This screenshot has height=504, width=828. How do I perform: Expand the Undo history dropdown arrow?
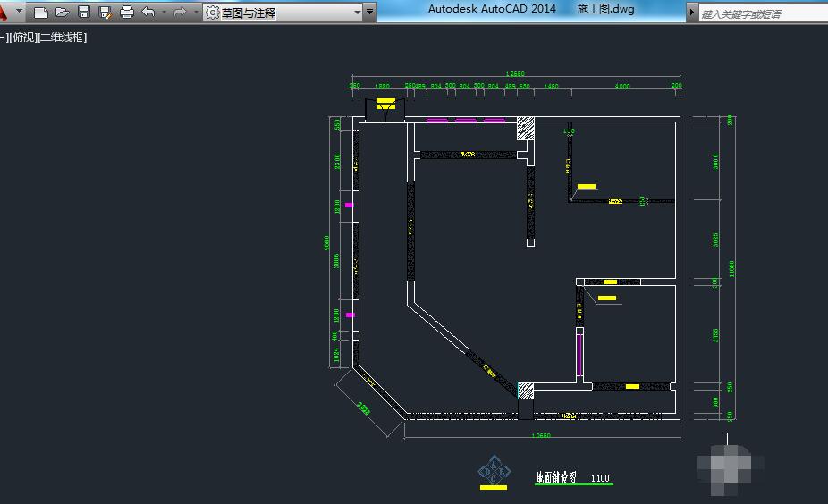point(164,13)
